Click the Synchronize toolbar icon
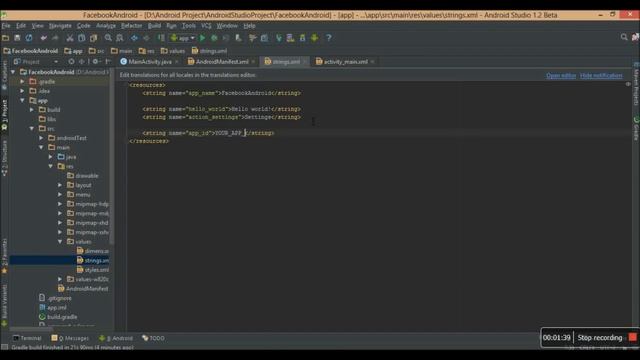 [29, 38]
